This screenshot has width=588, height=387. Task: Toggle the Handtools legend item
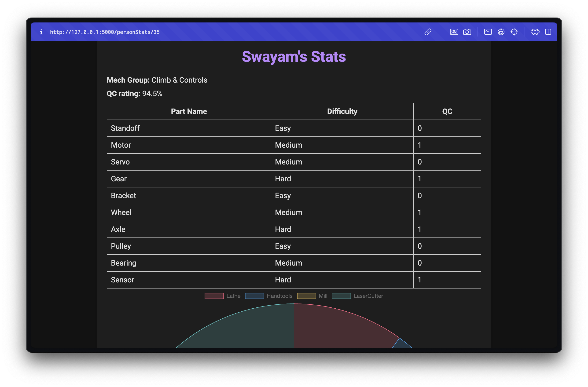268,296
